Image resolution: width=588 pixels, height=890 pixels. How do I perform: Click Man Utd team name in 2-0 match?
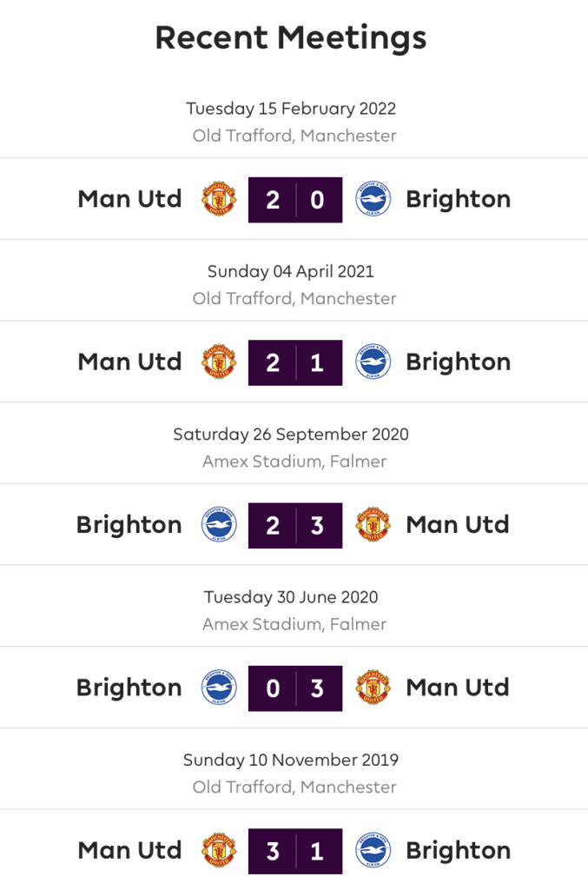tap(130, 199)
